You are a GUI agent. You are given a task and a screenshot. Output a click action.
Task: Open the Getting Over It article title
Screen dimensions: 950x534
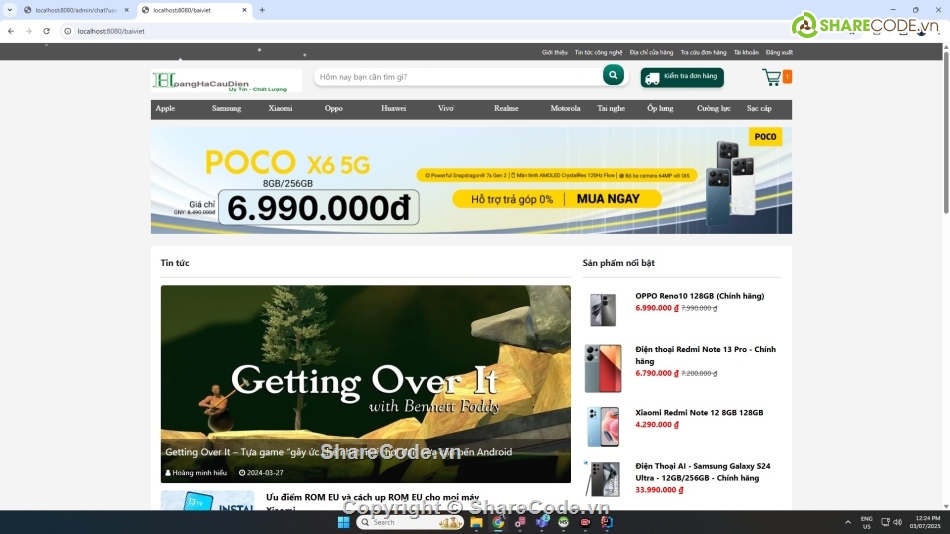[338, 452]
